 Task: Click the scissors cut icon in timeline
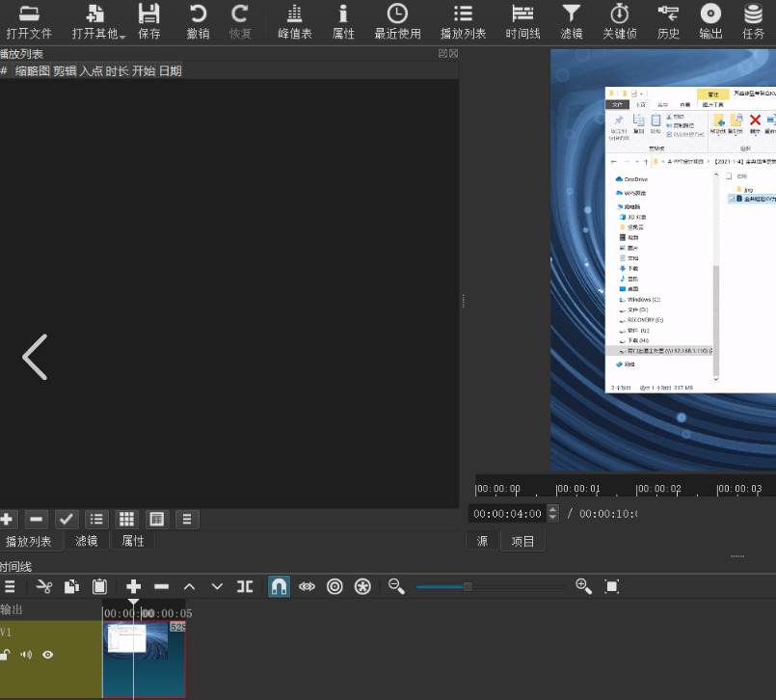pos(44,586)
